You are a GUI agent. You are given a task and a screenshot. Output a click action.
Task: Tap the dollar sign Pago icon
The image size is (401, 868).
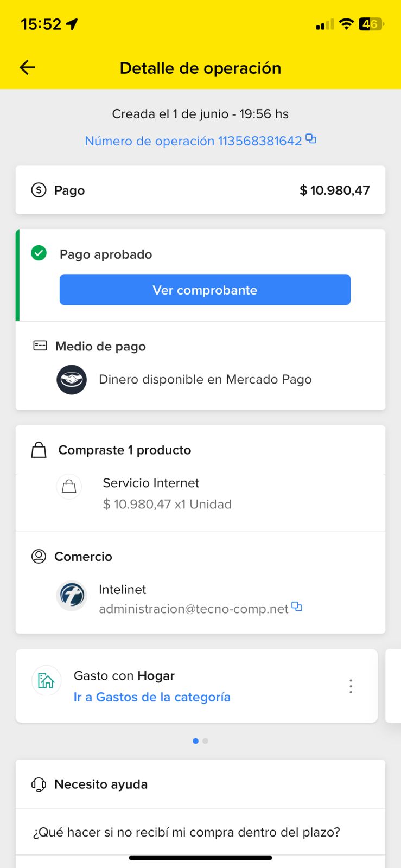pyautogui.click(x=39, y=190)
